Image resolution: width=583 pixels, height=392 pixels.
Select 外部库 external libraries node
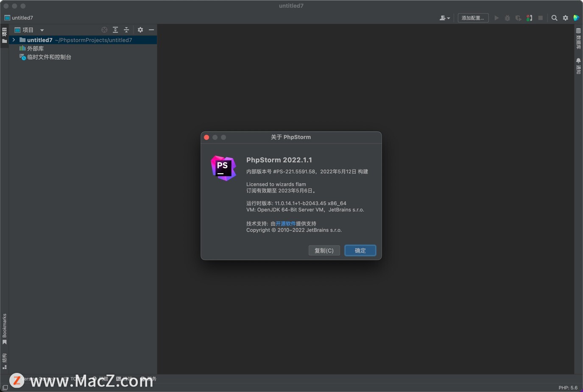(31, 48)
